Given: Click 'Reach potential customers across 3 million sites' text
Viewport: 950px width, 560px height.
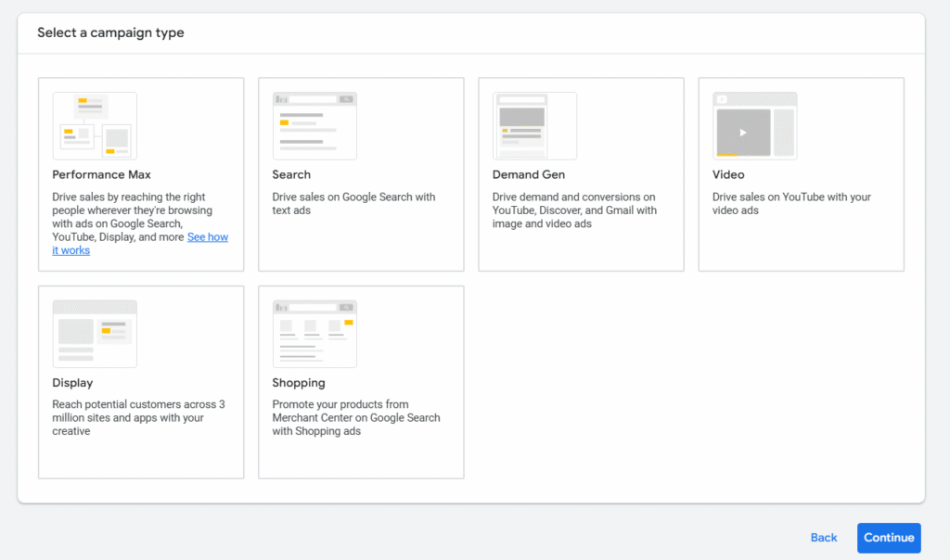Looking at the screenshot, I should pyautogui.click(x=138, y=418).
